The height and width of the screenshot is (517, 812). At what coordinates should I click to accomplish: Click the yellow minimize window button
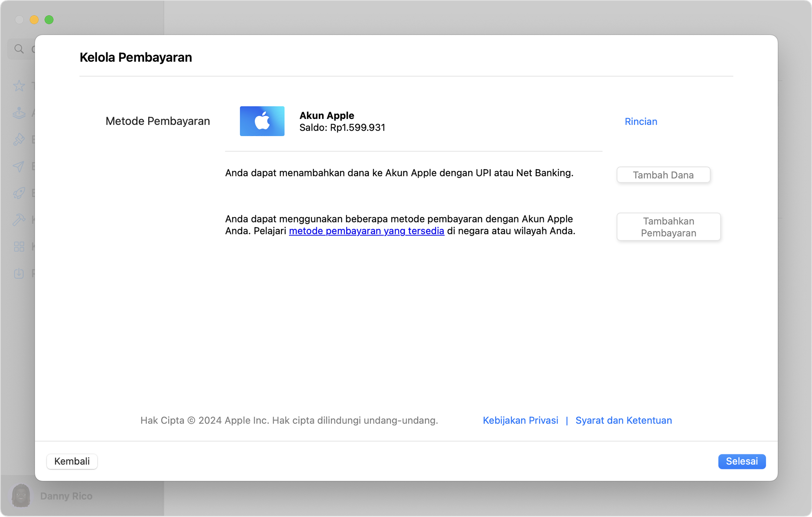click(x=34, y=20)
